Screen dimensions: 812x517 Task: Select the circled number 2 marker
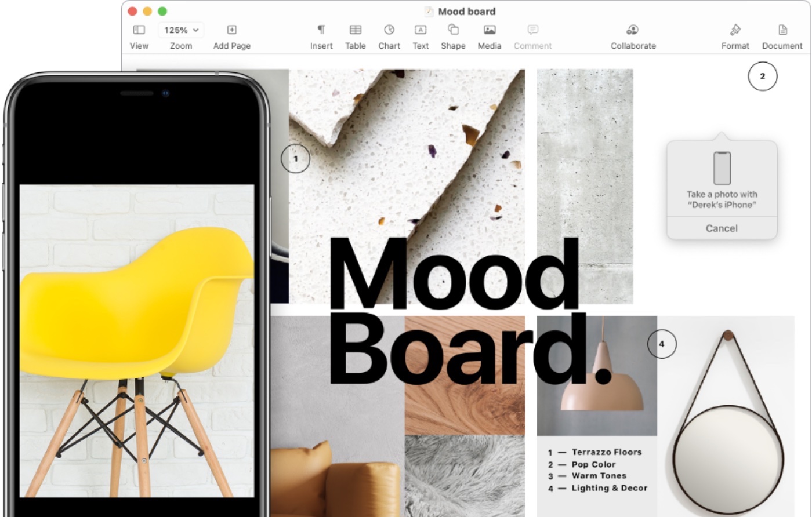coord(762,77)
